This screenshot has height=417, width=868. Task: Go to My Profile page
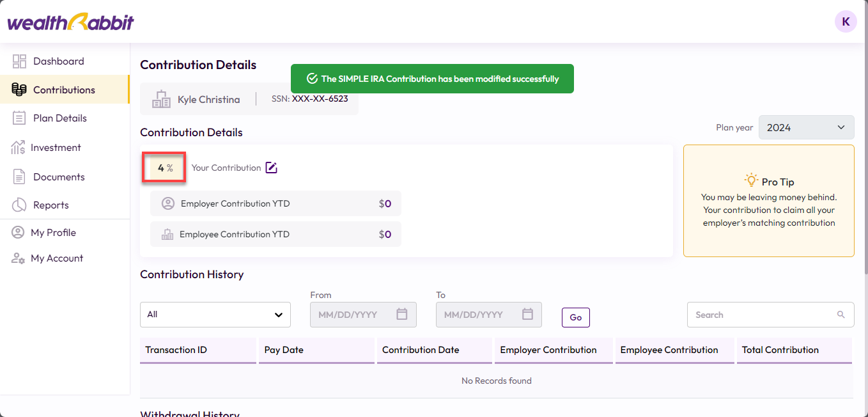pyautogui.click(x=53, y=233)
